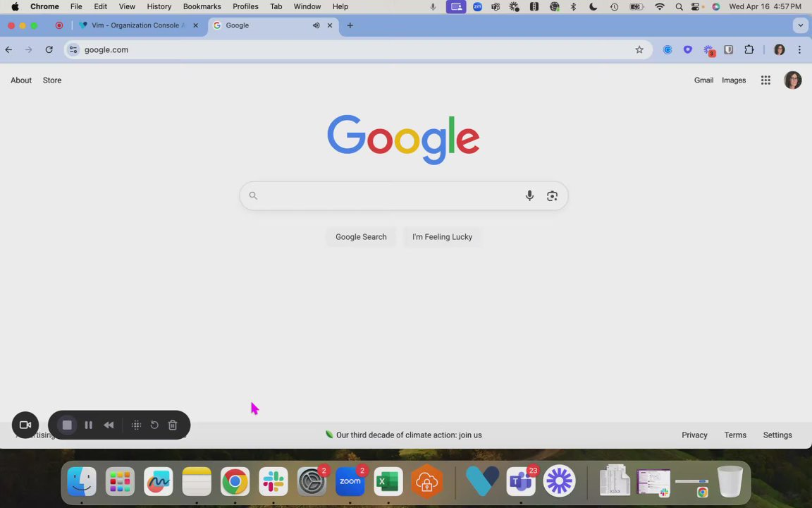Open the Window menu
Screen dimensions: 812x508
307,7
